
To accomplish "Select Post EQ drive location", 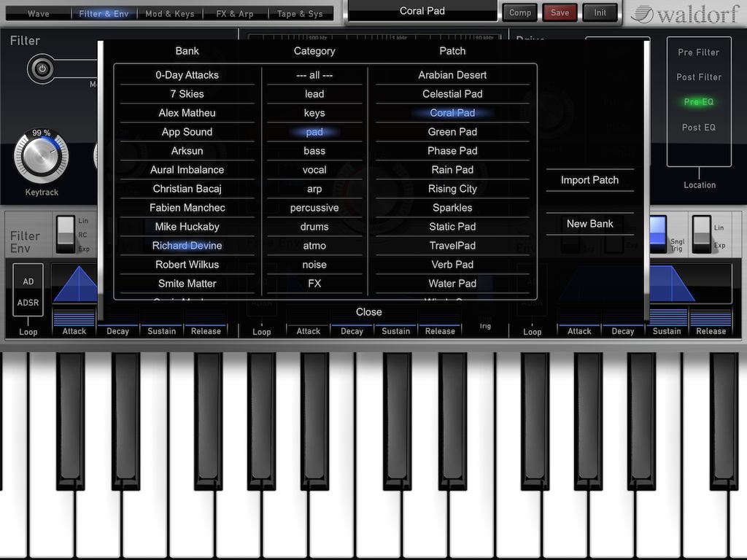I will click(x=698, y=127).
